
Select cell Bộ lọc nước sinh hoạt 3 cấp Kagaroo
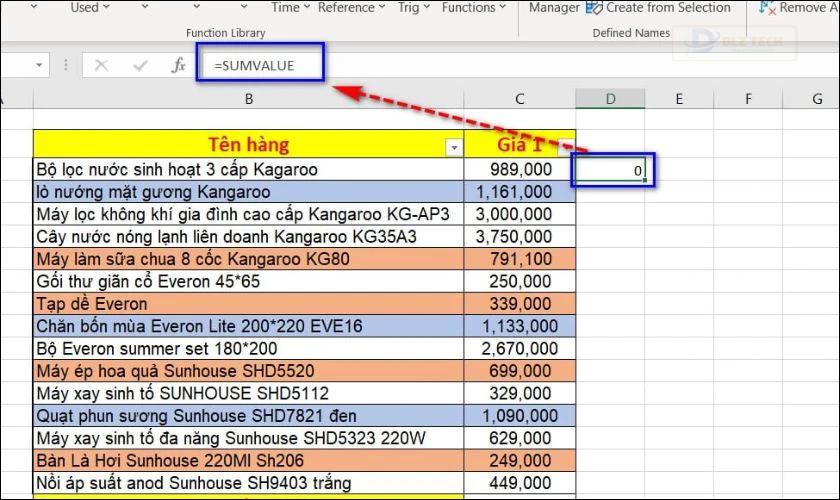point(249,169)
